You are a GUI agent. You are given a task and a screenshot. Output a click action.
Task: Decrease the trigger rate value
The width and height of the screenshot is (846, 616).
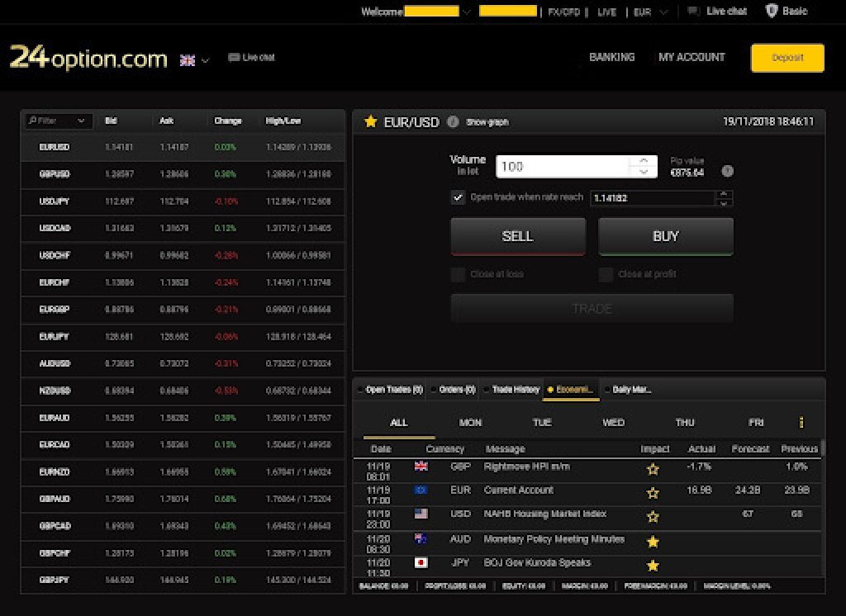coord(724,203)
